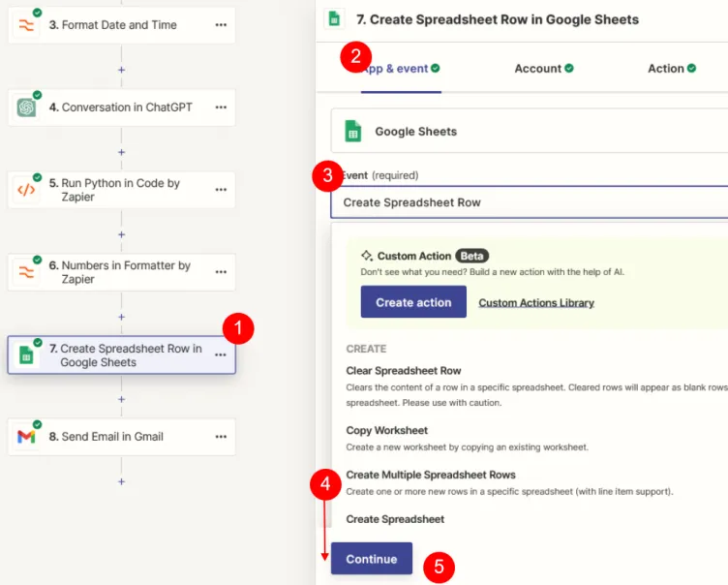The image size is (728, 585).
Task: Add a step between steps 7 and 8
Action: coord(122,399)
